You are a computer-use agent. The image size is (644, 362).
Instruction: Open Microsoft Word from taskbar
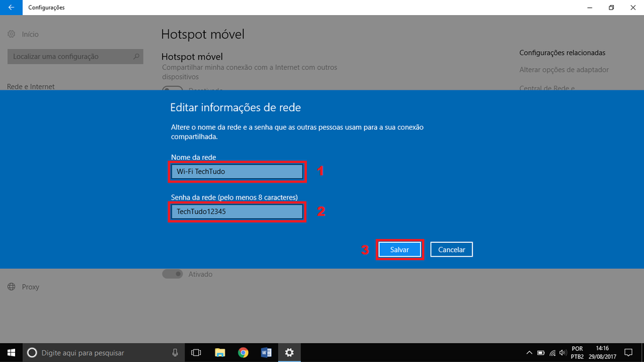(x=266, y=353)
